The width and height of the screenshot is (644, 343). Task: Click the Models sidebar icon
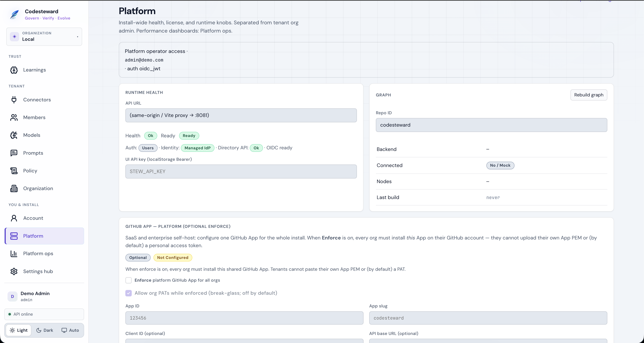click(x=14, y=135)
